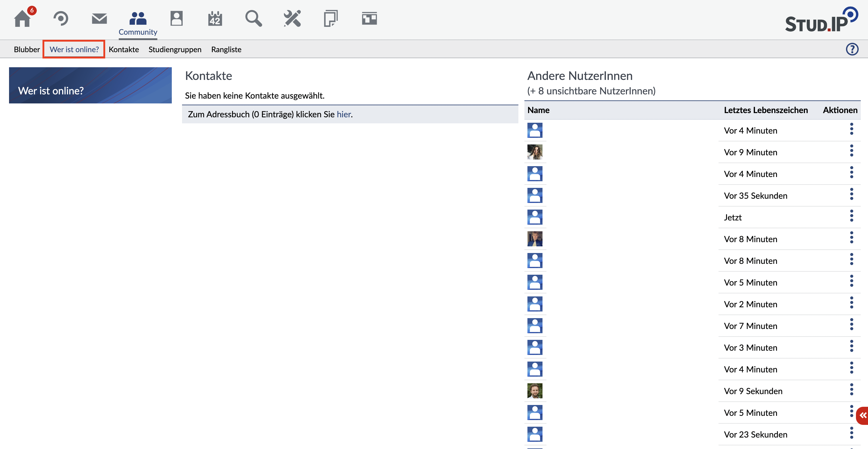Click the Search magnifier icon
The width and height of the screenshot is (868, 449).
(x=253, y=18)
